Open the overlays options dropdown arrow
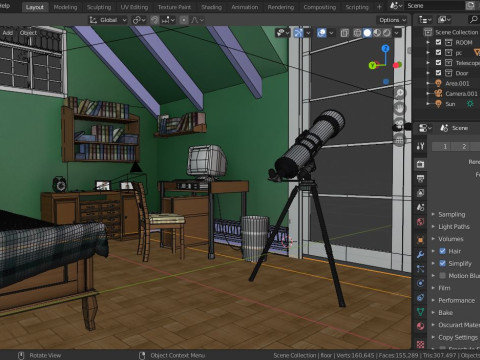This screenshot has width=480, height=360. point(331,33)
